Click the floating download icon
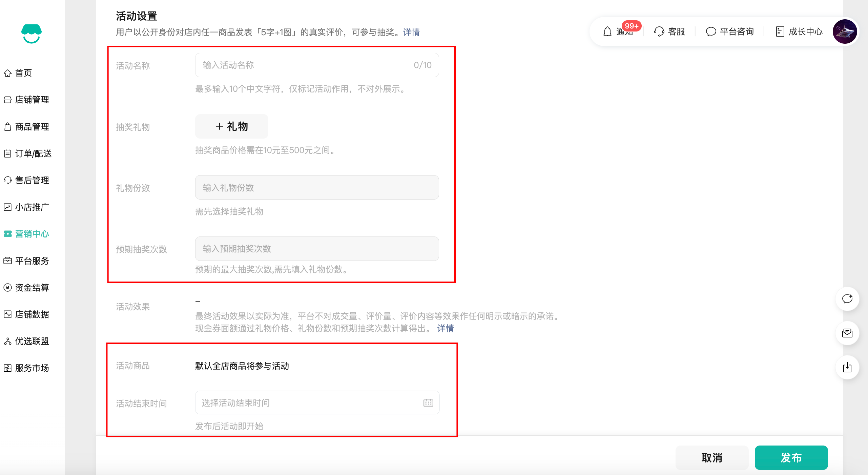The image size is (868, 475). [x=847, y=367]
